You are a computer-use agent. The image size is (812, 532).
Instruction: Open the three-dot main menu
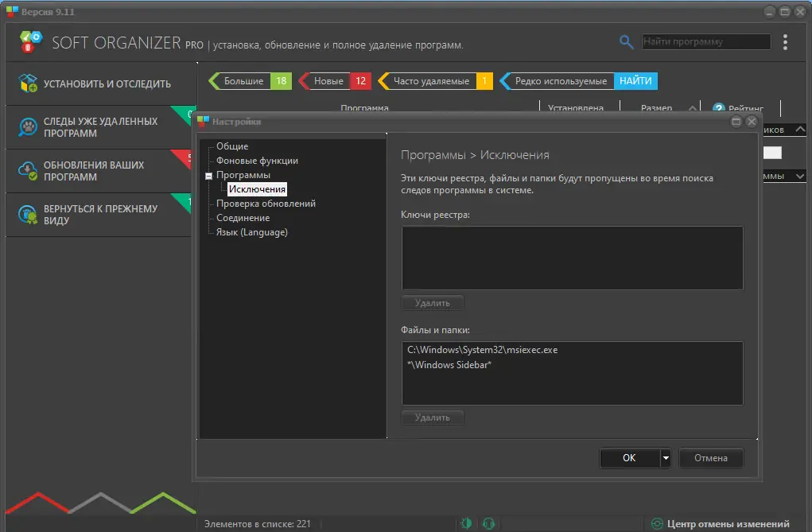point(785,42)
